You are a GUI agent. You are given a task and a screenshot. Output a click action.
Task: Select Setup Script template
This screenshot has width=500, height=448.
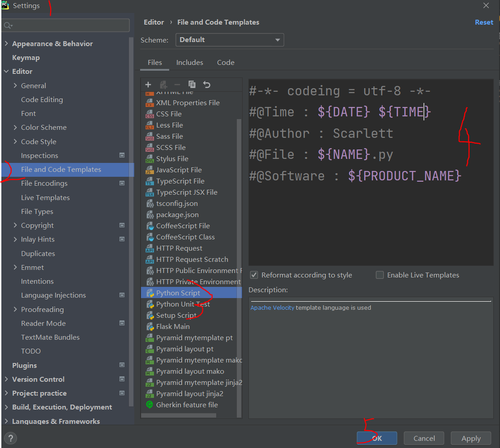pos(176,316)
